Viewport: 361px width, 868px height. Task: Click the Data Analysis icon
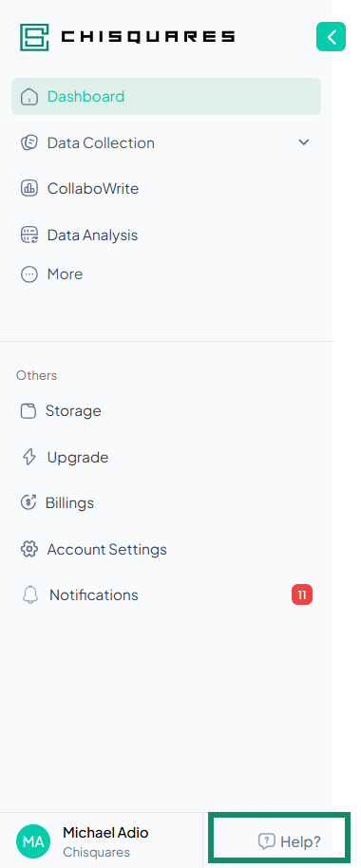28,236
